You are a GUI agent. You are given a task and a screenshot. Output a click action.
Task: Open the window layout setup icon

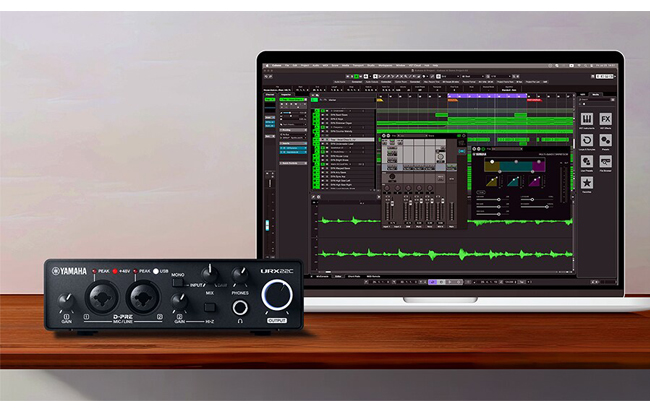click(593, 76)
